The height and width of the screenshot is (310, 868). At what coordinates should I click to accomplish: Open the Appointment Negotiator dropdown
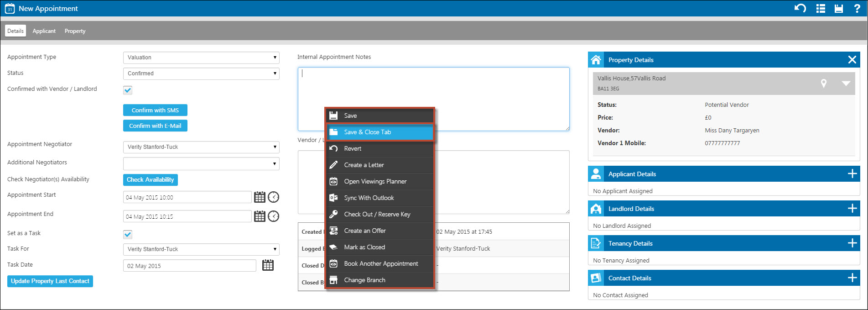point(201,147)
